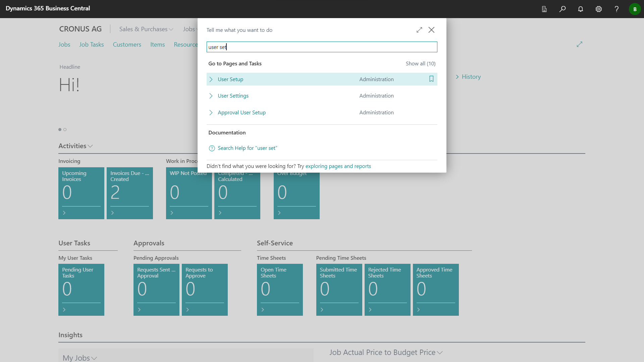Viewport: 644px width, 362px height.
Task: Bookmark the User Setup result
Action: point(431,79)
